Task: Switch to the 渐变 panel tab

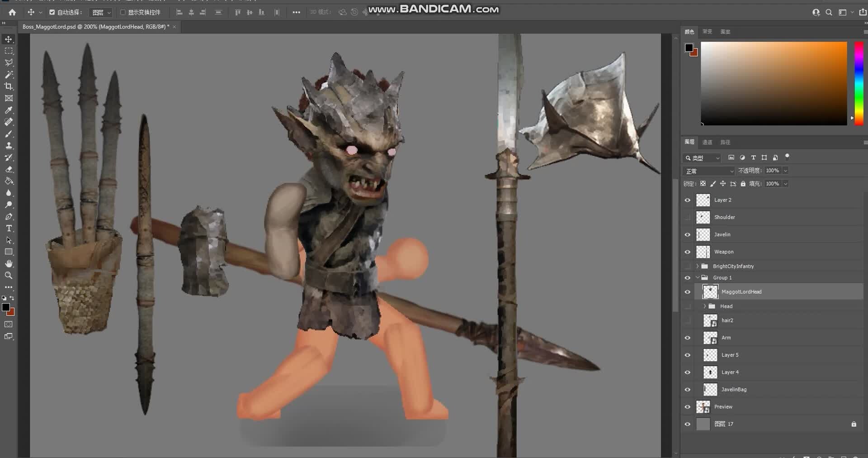Action: click(x=707, y=32)
